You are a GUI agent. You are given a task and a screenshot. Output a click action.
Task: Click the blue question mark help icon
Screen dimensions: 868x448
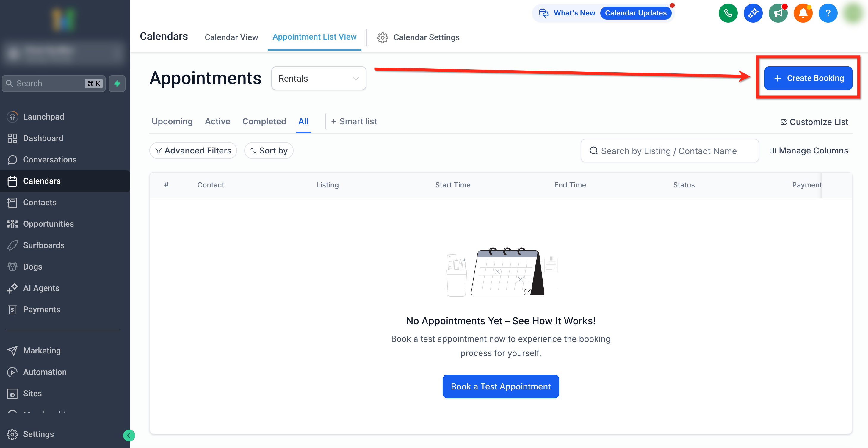[x=828, y=13]
